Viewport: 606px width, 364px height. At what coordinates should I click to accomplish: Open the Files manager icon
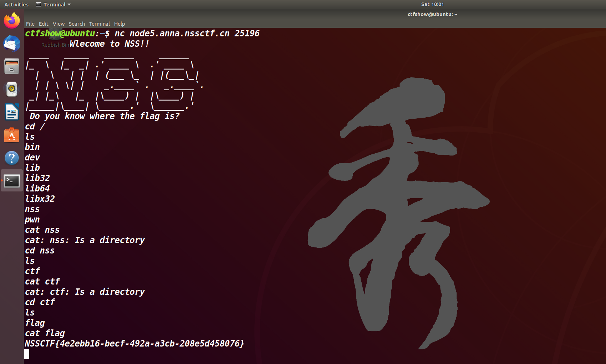click(12, 66)
